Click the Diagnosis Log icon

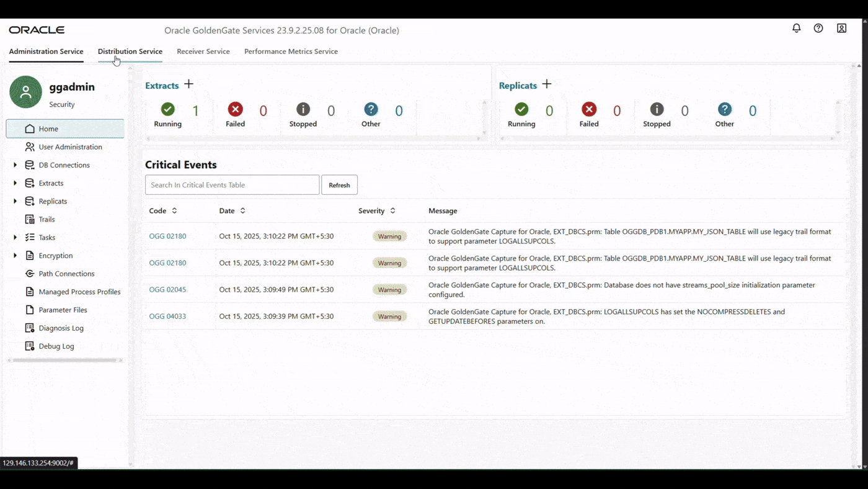pyautogui.click(x=30, y=328)
